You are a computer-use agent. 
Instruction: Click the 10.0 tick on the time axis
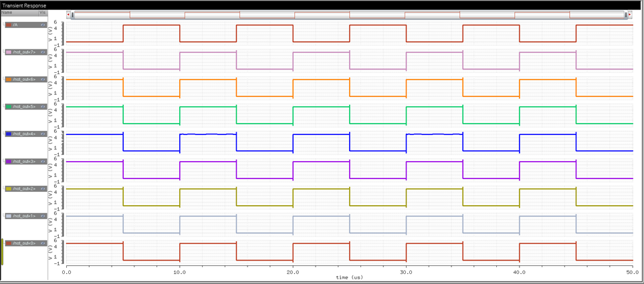click(179, 271)
